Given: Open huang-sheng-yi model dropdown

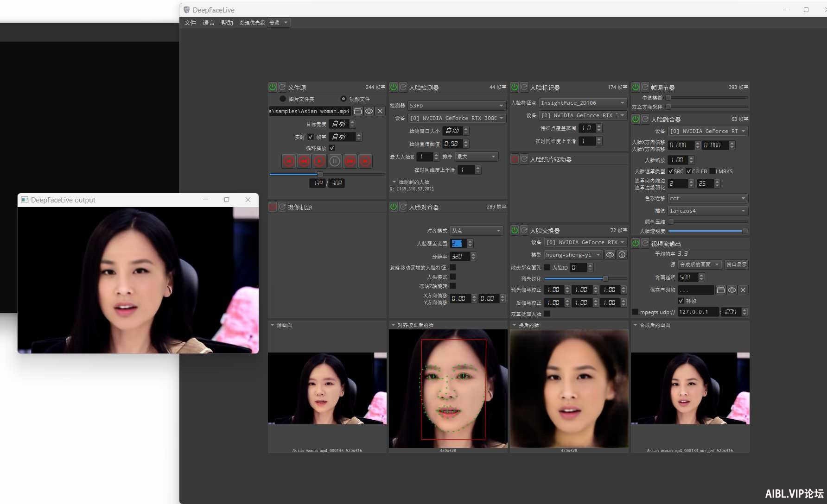Looking at the screenshot, I should (x=573, y=255).
